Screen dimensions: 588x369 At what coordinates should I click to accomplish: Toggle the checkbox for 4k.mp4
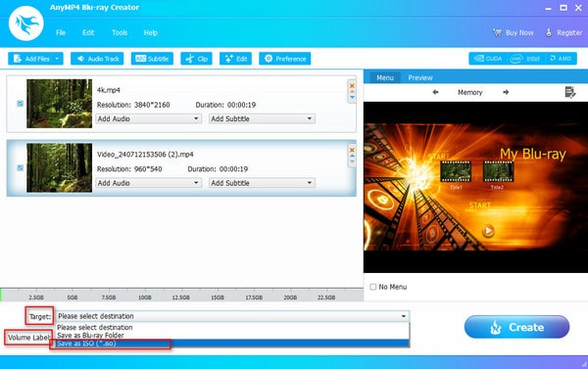click(20, 104)
